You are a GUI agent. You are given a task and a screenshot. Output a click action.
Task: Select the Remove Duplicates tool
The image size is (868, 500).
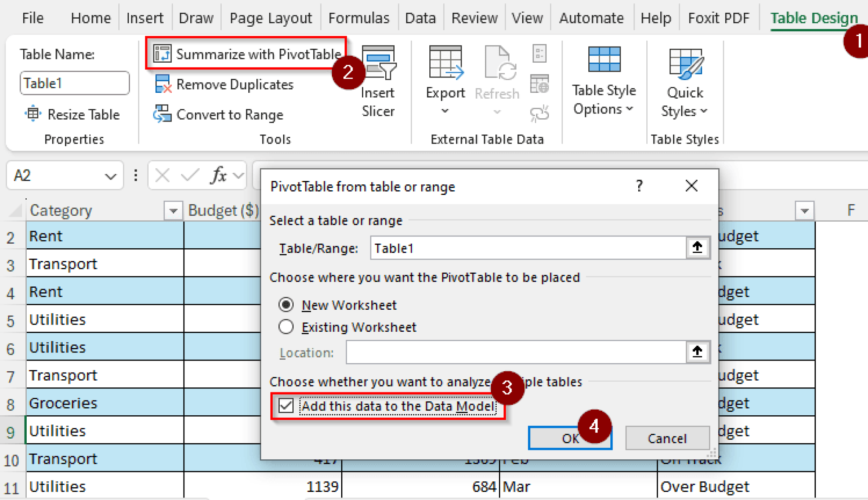(x=162, y=84)
